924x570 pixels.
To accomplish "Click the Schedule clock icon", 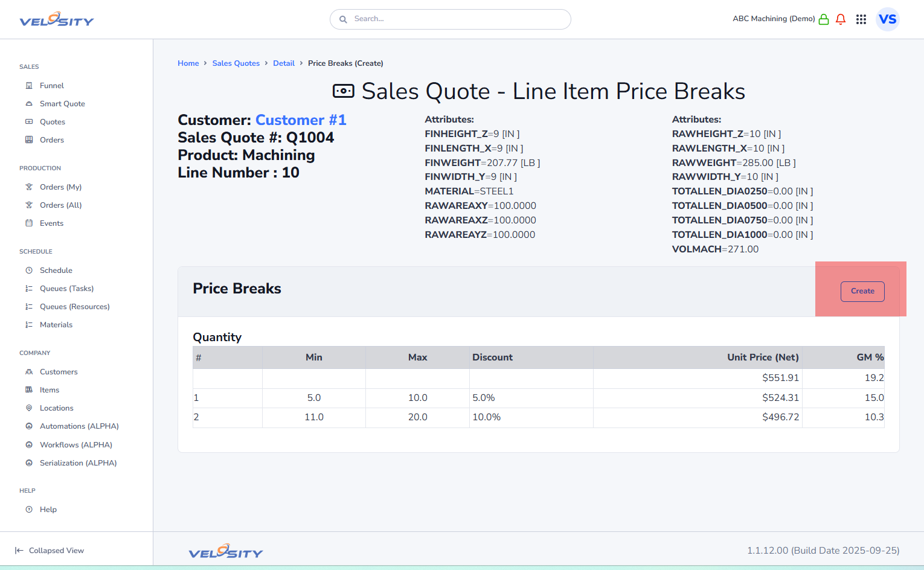I will tap(29, 271).
